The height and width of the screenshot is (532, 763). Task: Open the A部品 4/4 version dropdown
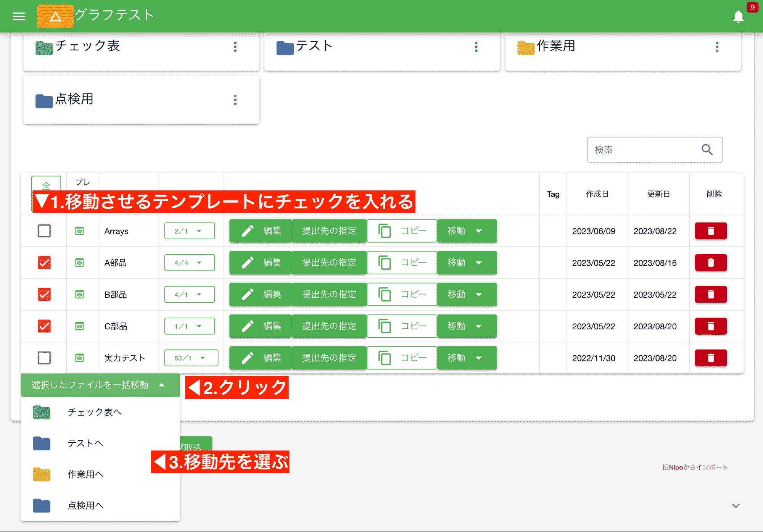190,263
